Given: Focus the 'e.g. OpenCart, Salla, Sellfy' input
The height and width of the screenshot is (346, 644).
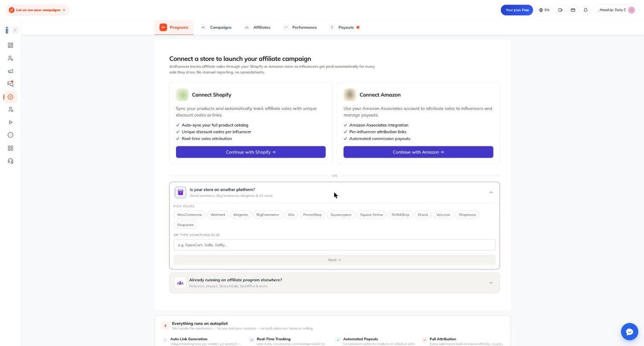Looking at the screenshot, I should [x=335, y=245].
